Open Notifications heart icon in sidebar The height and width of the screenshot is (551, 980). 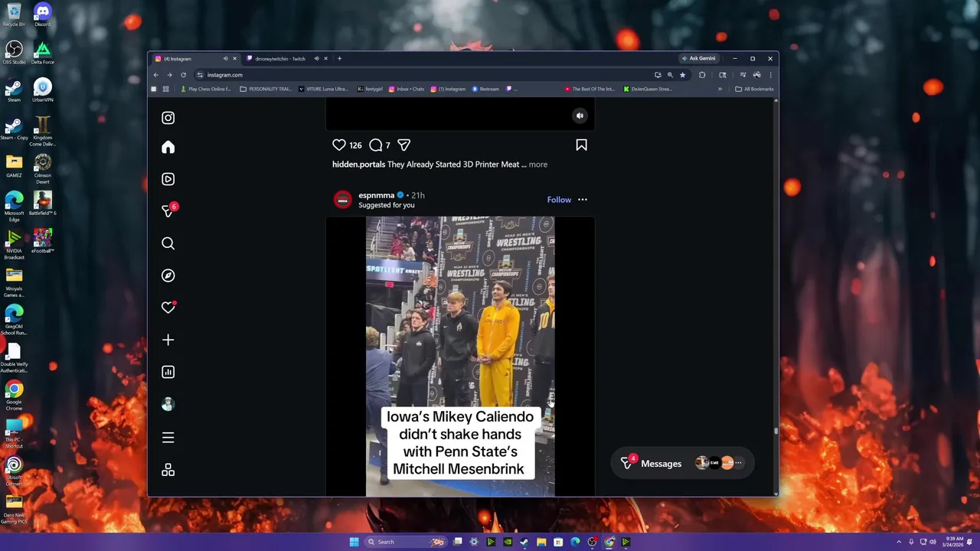168,308
